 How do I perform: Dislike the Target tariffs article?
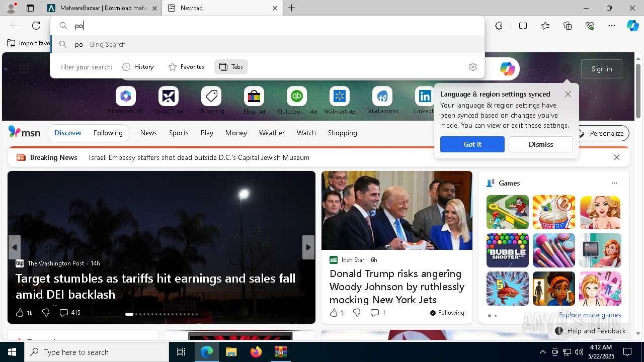46,313
